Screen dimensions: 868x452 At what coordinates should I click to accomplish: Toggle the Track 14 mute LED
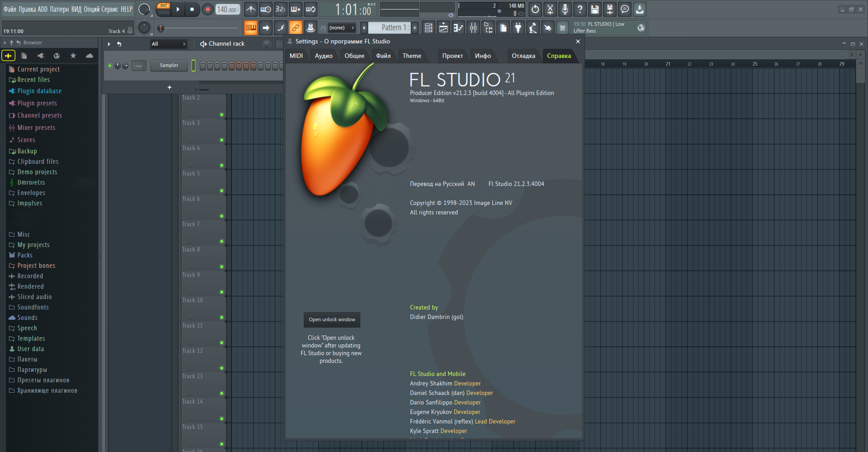[x=222, y=419]
